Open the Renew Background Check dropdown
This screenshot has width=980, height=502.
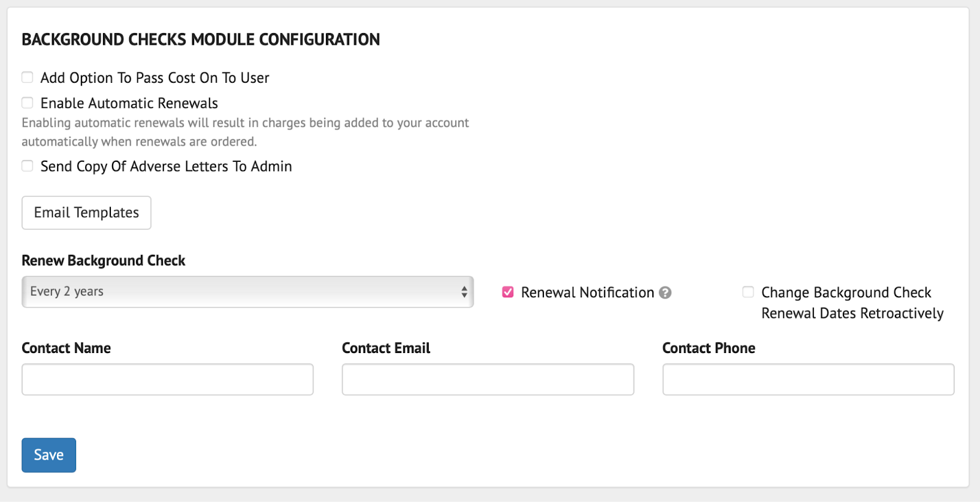click(247, 292)
